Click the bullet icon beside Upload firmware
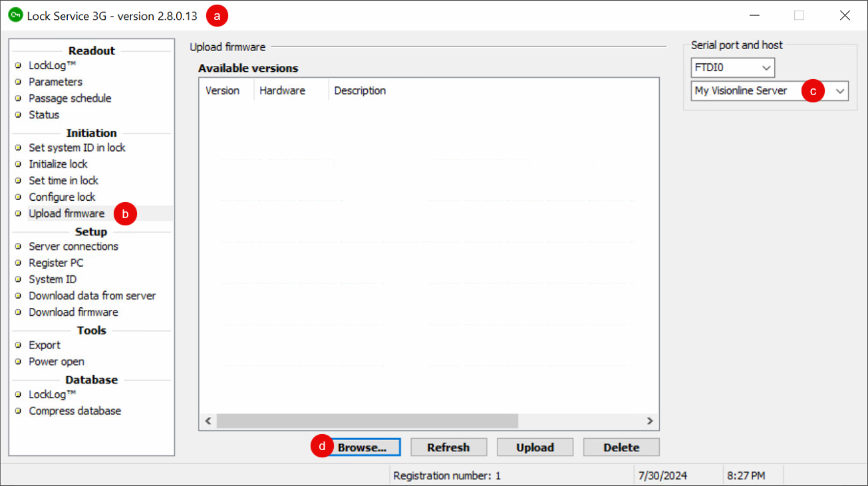 19,213
